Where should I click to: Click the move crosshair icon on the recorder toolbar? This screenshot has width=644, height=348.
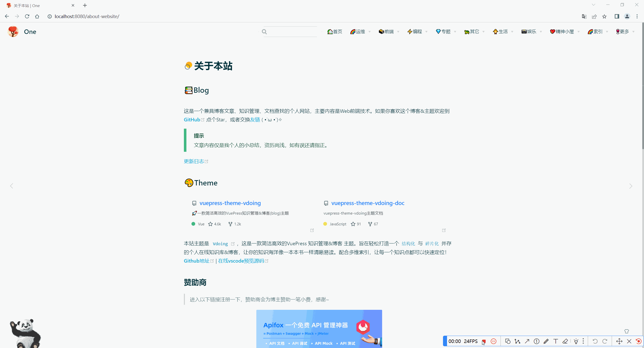point(619,341)
